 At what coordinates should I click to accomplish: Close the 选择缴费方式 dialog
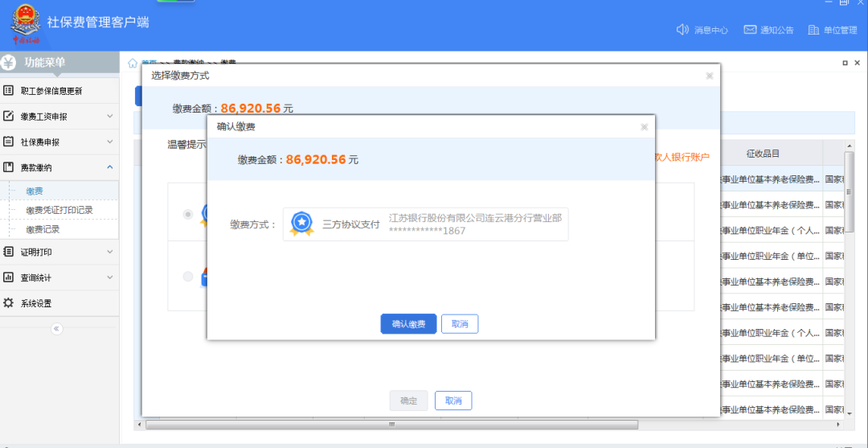click(709, 76)
